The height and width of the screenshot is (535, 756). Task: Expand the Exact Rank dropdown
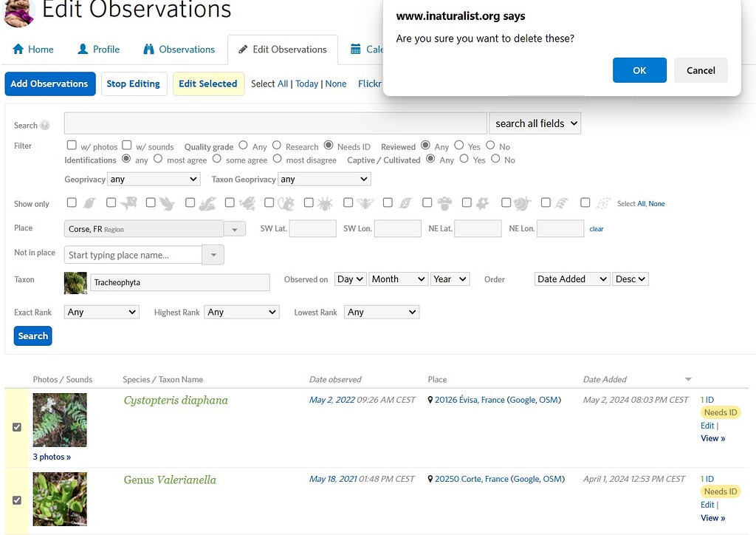101,312
